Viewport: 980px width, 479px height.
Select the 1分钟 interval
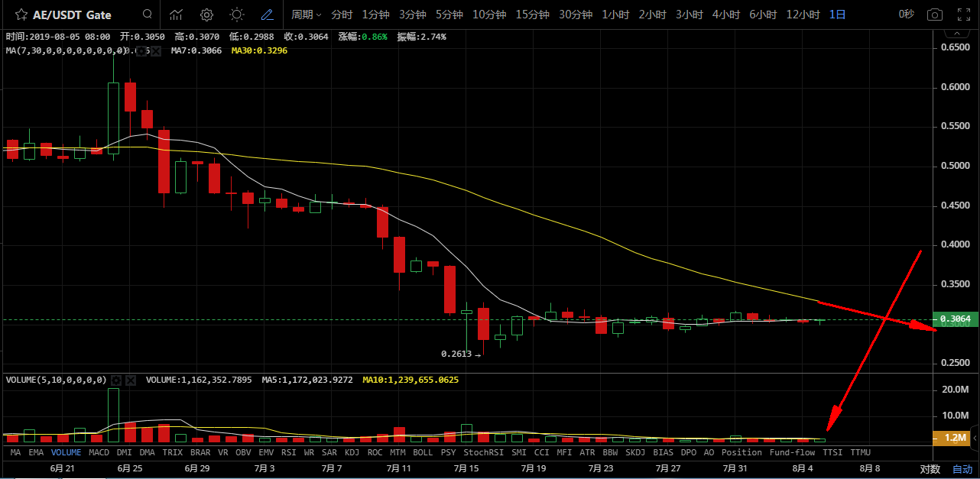[x=375, y=15]
